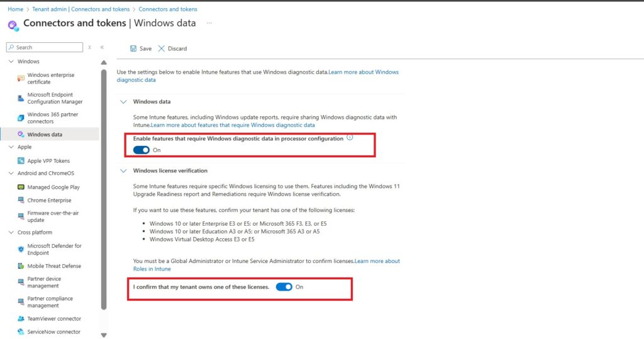Select ServiceNow connector item
Screen dimensions: 644x339
tap(54, 331)
